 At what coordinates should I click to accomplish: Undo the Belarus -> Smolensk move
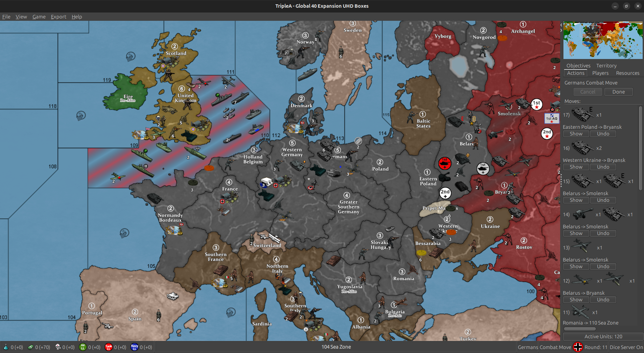pyautogui.click(x=603, y=200)
